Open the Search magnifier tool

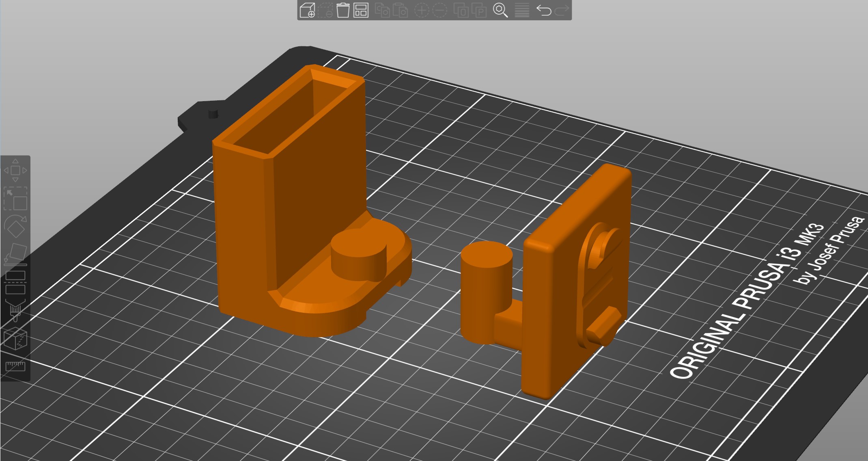point(500,10)
